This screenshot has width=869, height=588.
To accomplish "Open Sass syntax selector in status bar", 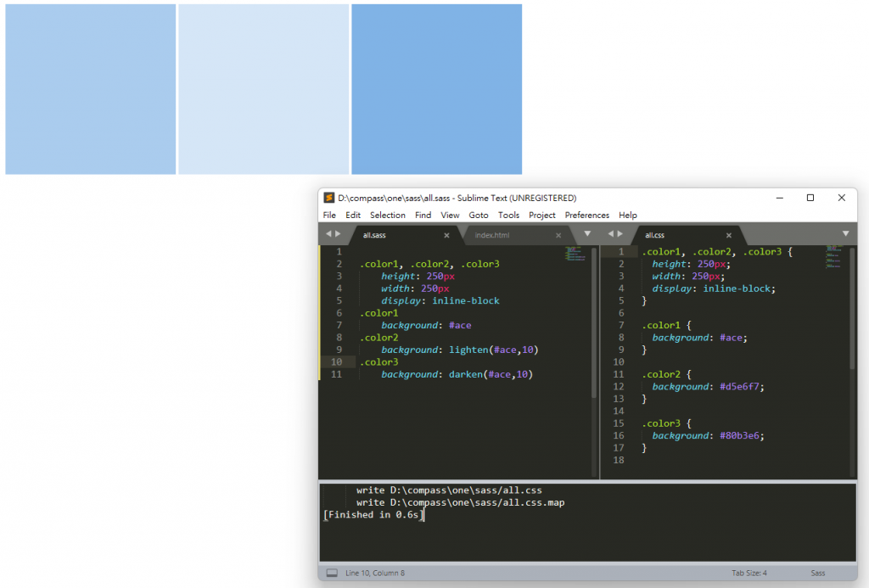I will [x=818, y=573].
